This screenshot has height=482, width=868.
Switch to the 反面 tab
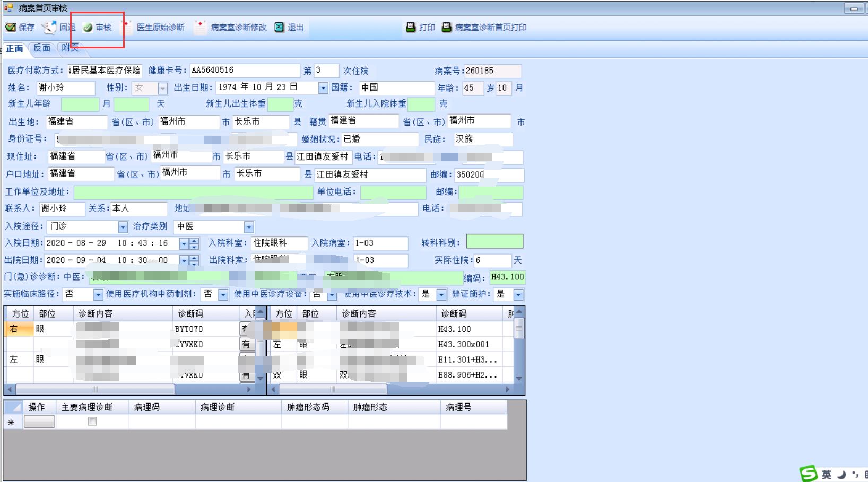pyautogui.click(x=42, y=48)
